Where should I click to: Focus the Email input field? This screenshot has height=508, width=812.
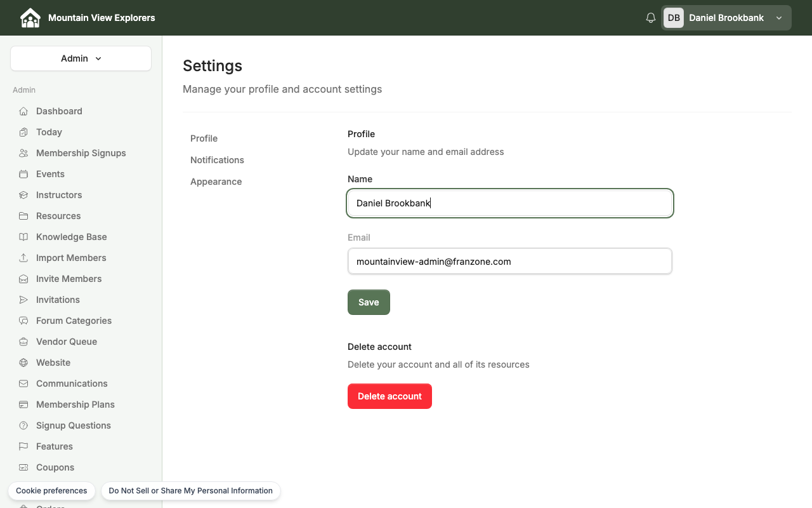(510, 262)
